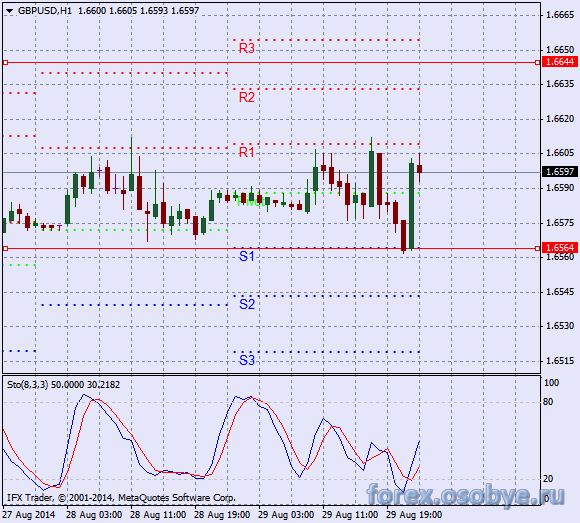Click the red 1.6564 price label
This screenshot has height=523, width=580.
click(560, 247)
